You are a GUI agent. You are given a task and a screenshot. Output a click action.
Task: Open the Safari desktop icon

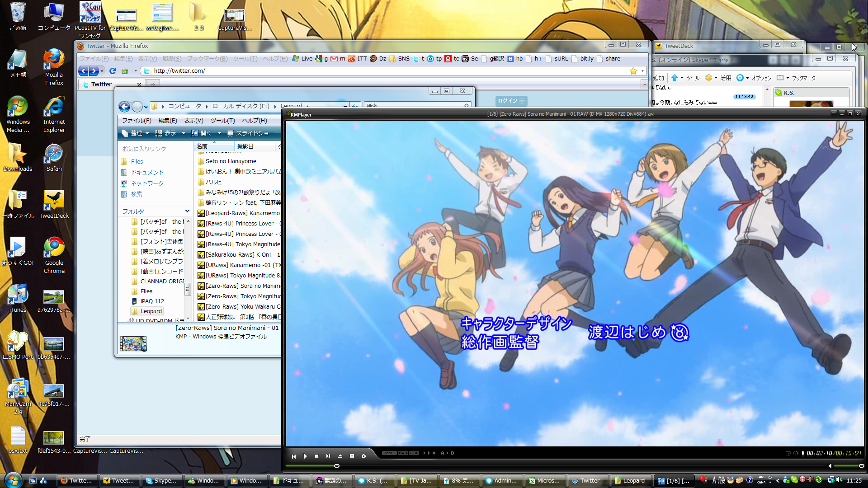tap(54, 157)
